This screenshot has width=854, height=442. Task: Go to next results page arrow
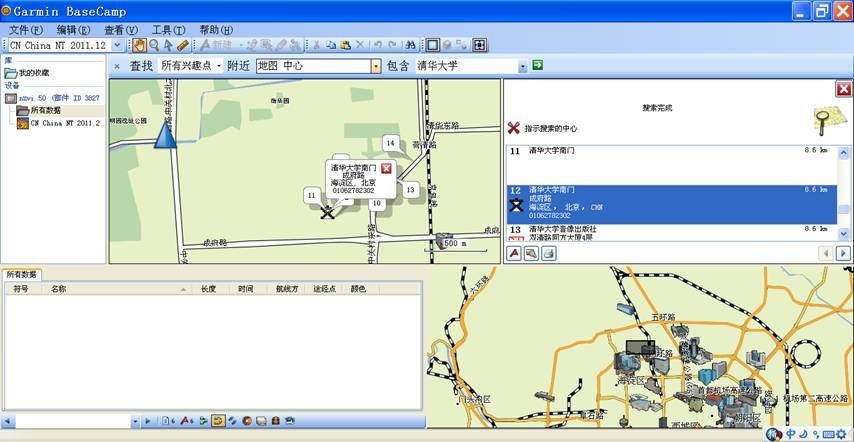[x=843, y=253]
